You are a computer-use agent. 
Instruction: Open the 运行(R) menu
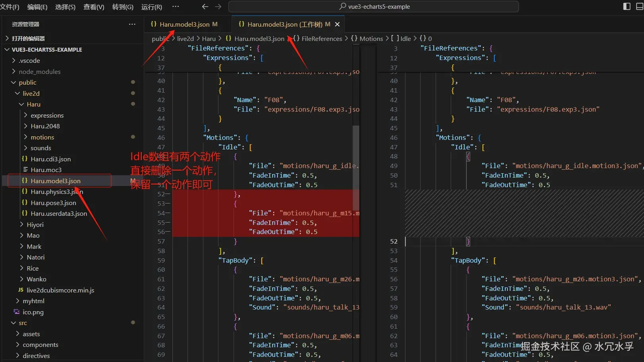coord(152,7)
